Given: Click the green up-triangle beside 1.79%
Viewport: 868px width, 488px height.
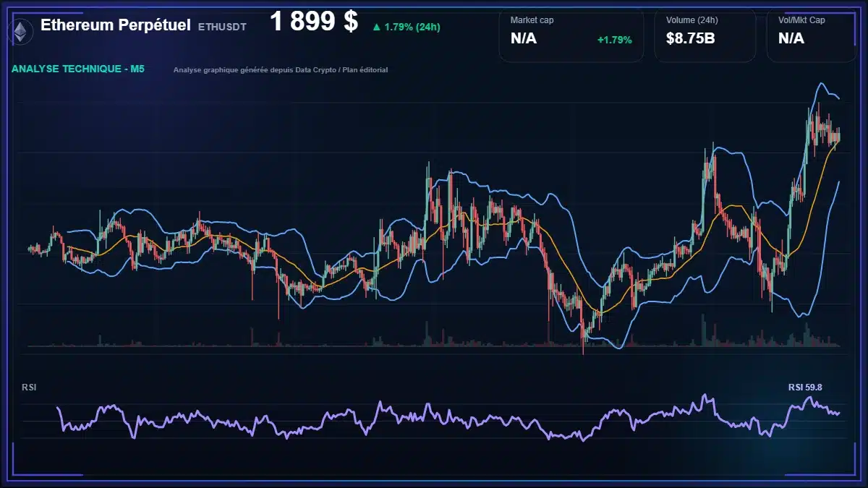Looking at the screenshot, I should (376, 27).
